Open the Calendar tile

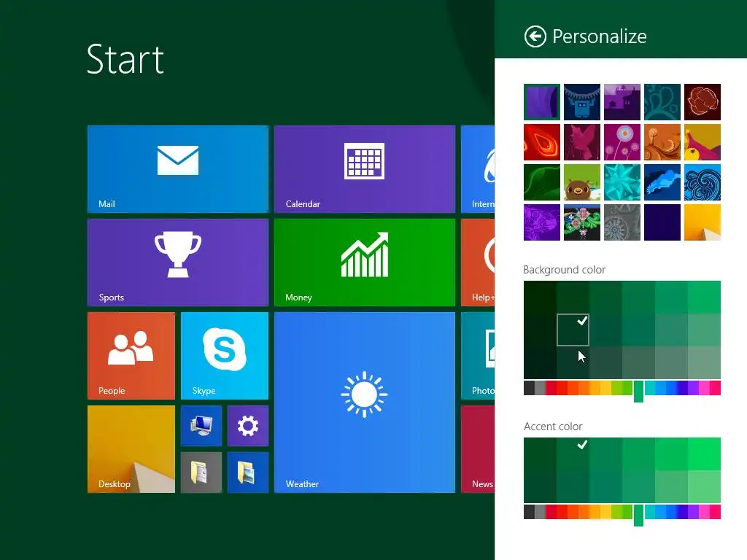point(365,169)
